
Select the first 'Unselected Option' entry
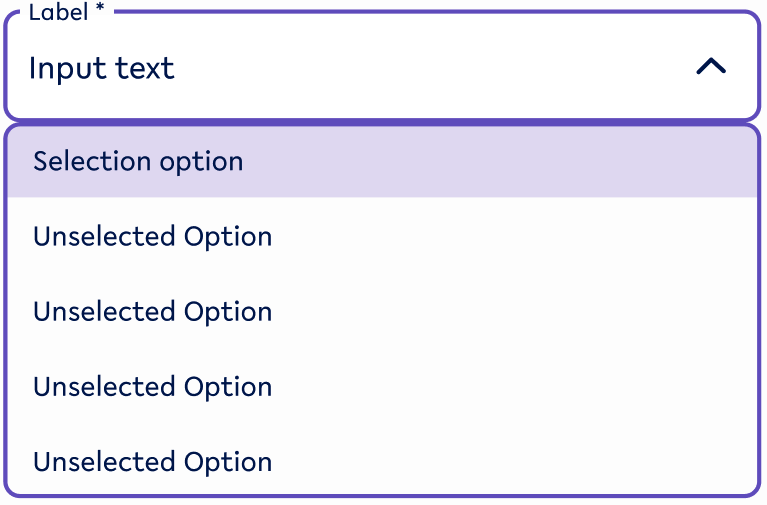152,237
